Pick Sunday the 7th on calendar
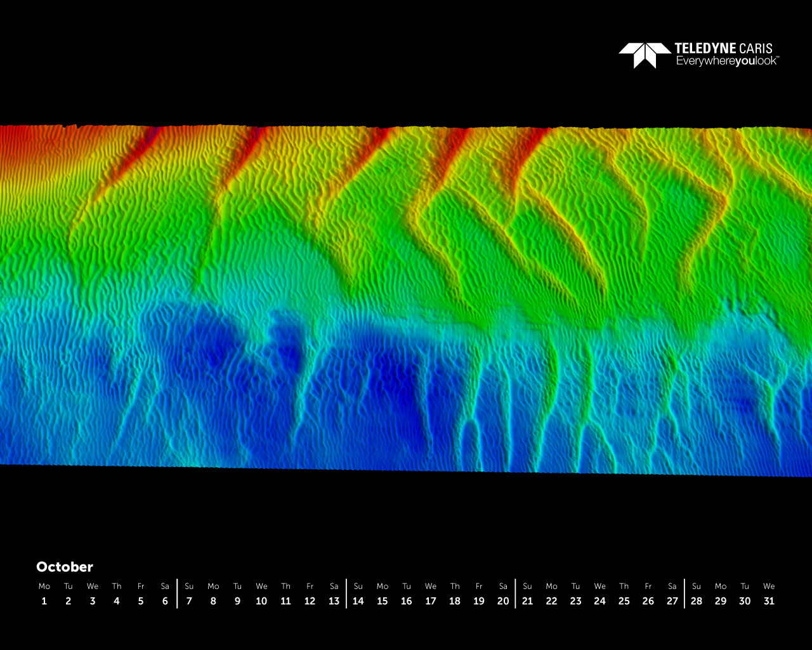The image size is (812, 650). (189, 601)
